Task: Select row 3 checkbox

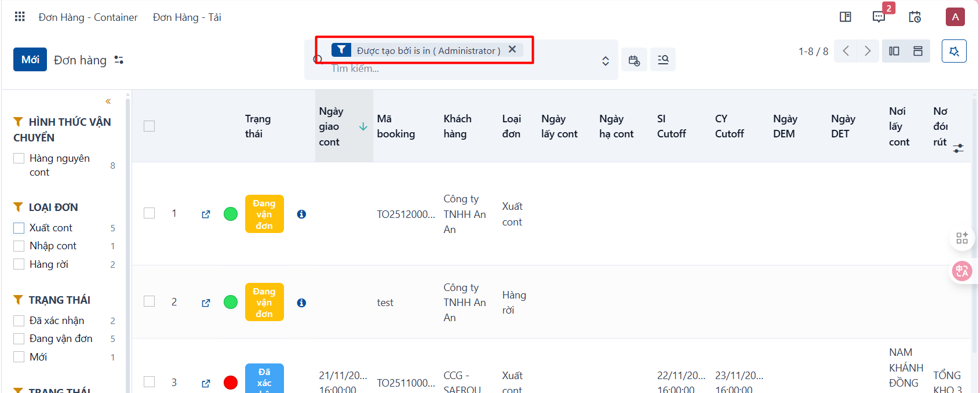Action: click(150, 382)
